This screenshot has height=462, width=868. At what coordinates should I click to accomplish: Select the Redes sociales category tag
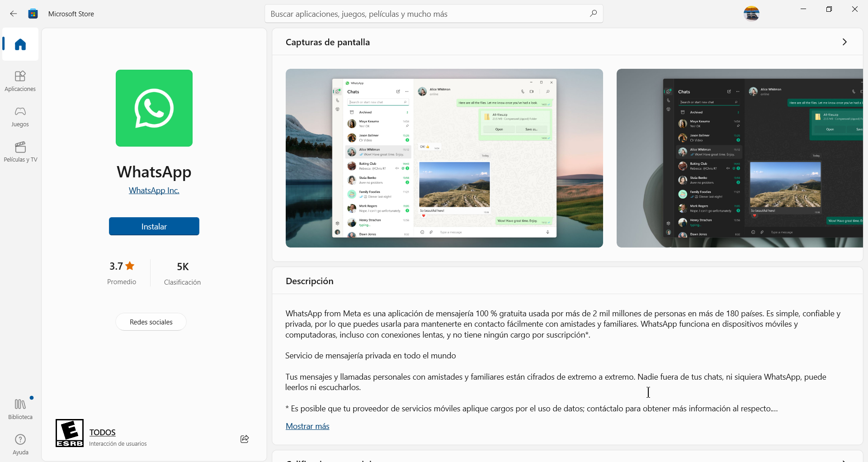point(151,322)
